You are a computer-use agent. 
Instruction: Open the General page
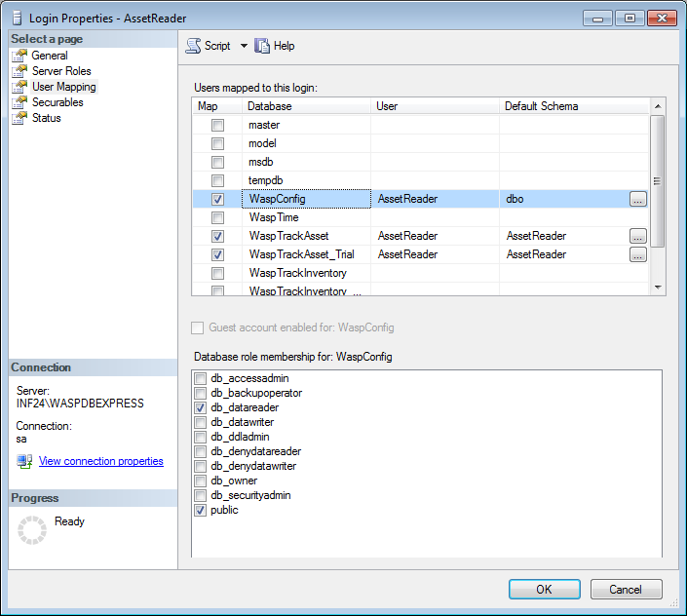[x=50, y=56]
